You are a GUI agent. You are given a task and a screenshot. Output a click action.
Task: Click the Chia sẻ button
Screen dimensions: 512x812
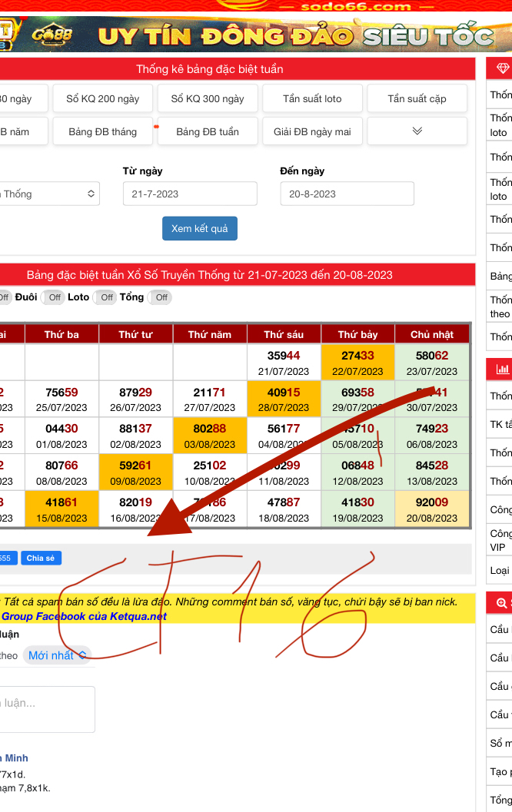click(41, 558)
